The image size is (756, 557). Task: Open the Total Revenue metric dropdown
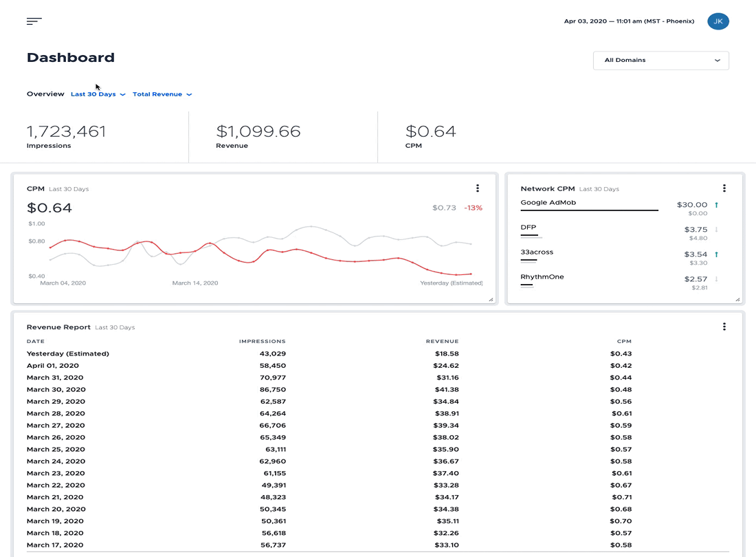[162, 94]
